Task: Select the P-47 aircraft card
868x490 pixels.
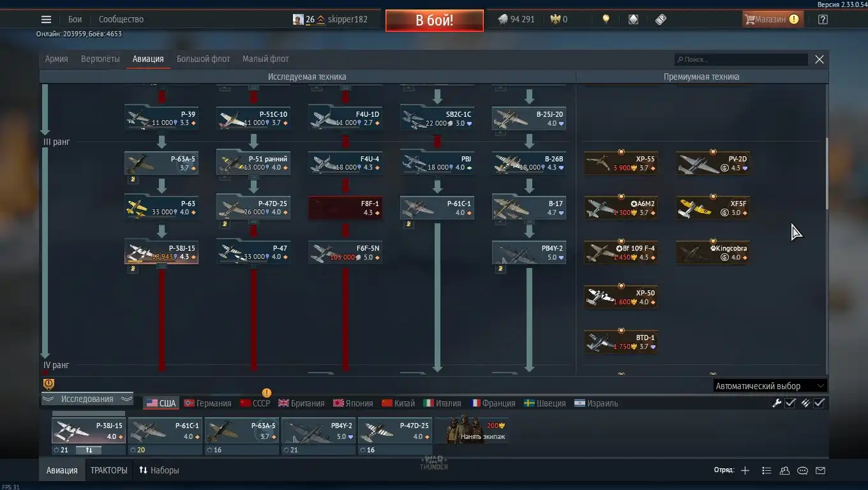Action: pos(253,252)
